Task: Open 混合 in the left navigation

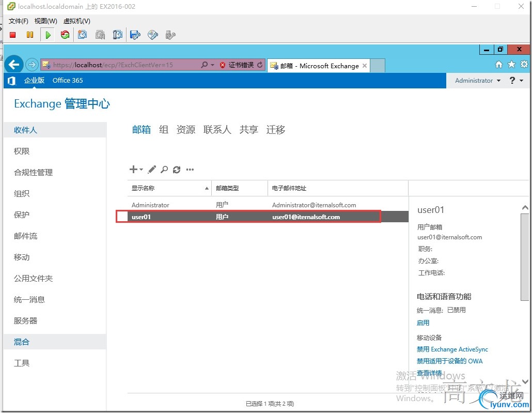Action: click(55, 342)
